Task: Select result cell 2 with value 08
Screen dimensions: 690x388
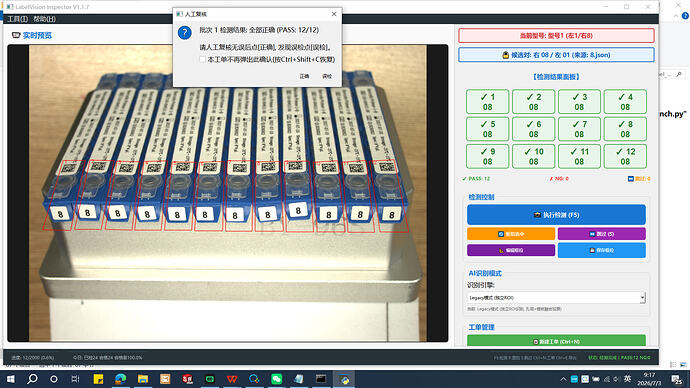Action: [x=533, y=102]
